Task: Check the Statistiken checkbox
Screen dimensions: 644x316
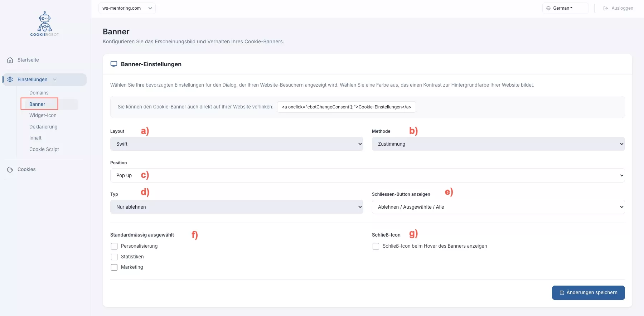Action: coord(114,257)
